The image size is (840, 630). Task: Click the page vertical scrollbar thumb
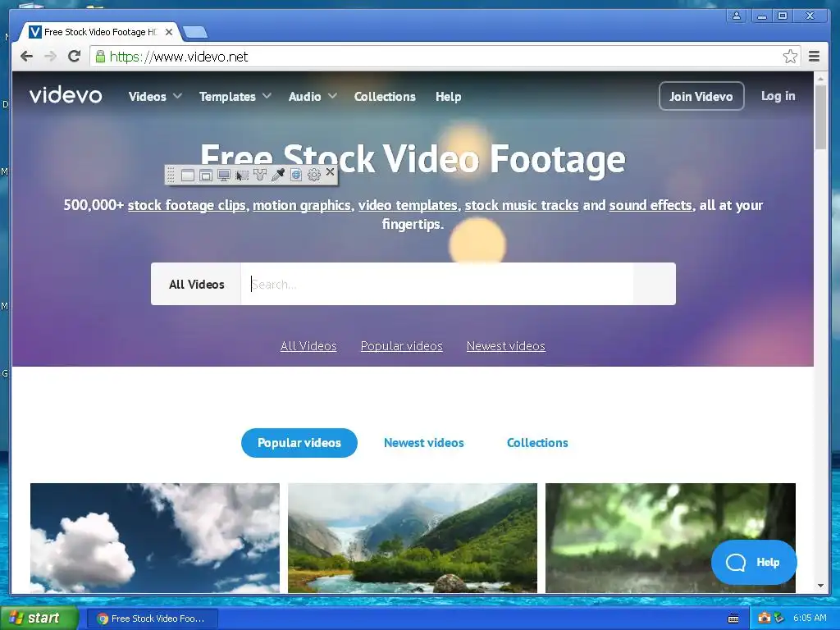pyautogui.click(x=820, y=116)
